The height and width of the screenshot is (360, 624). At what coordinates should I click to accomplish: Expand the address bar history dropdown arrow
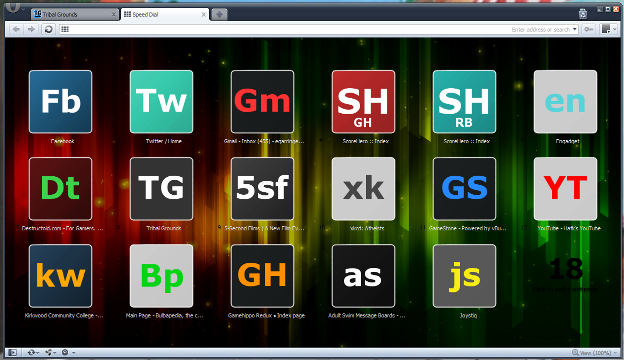(575, 29)
